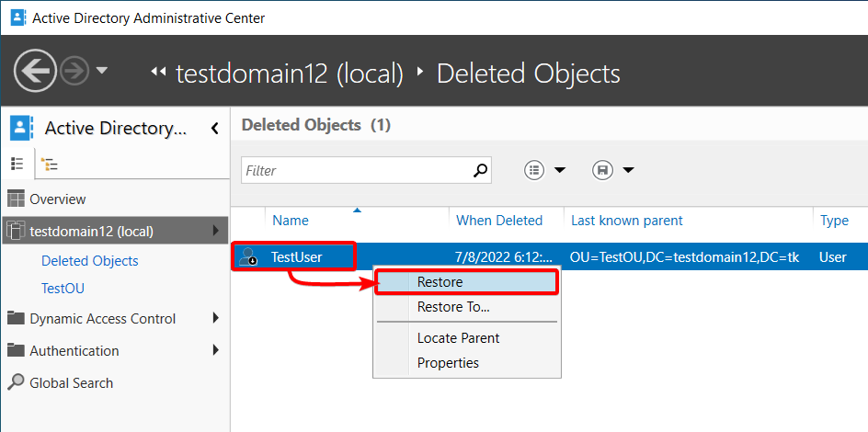Open view options dropdown arrow
The width and height of the screenshot is (868, 432).
560,170
